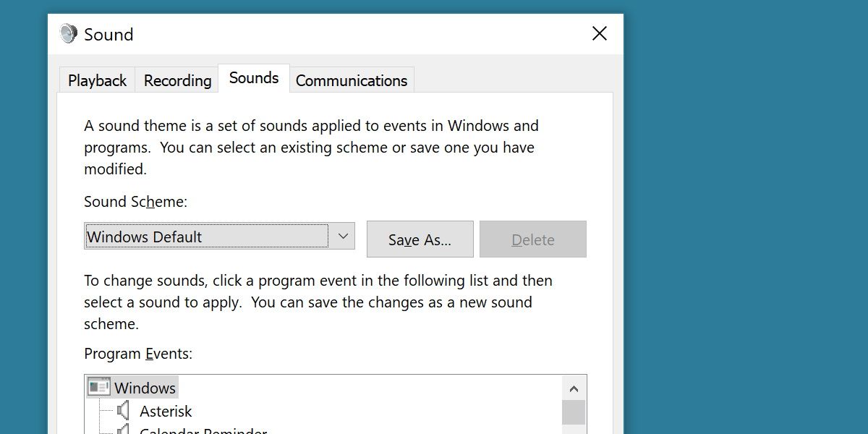
Task: Click the Program Events scrollbar thumb
Action: tap(574, 412)
